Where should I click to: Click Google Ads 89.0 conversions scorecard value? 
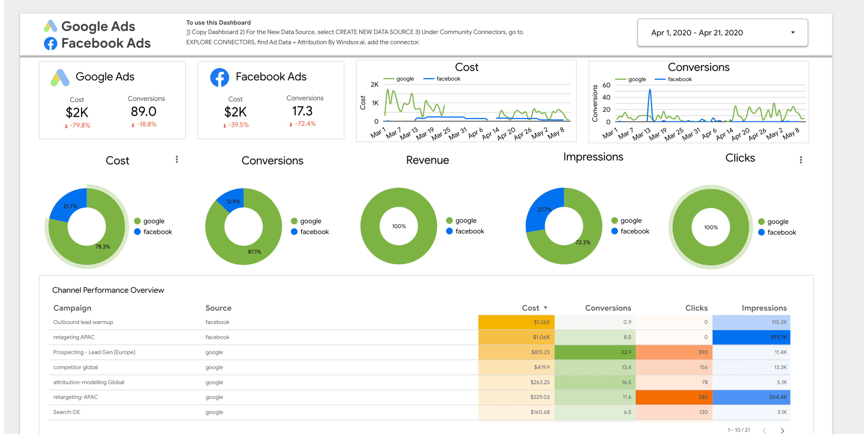[144, 112]
